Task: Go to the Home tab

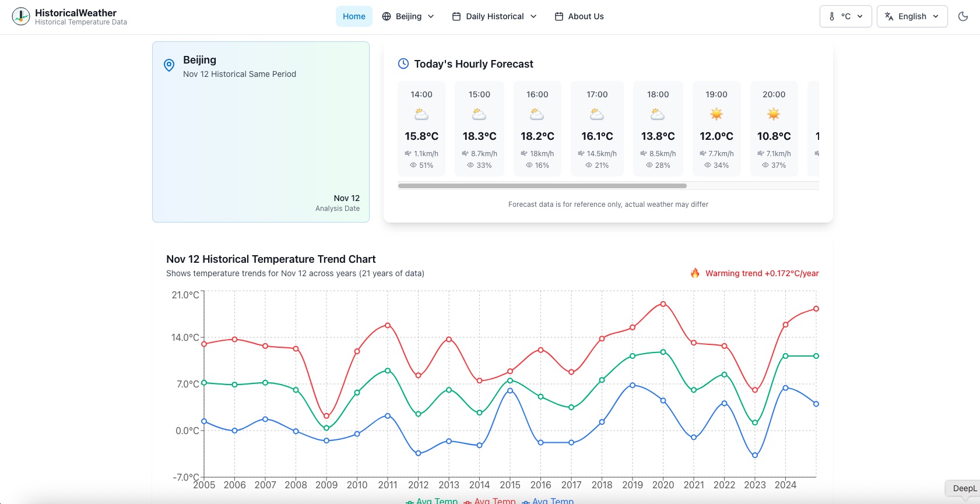Action: pos(354,16)
